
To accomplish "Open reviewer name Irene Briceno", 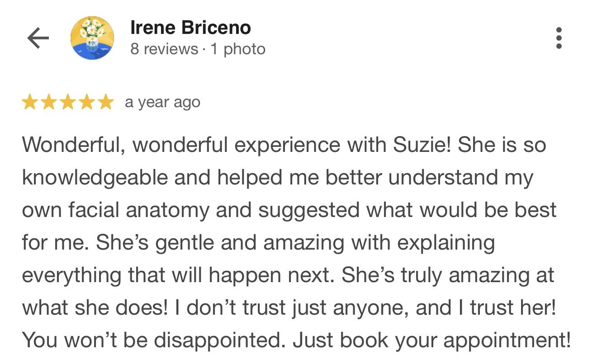I will click(x=190, y=28).
